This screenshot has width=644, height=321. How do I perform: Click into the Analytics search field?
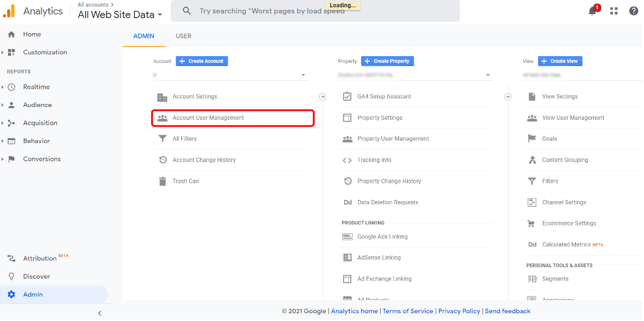[315, 10]
